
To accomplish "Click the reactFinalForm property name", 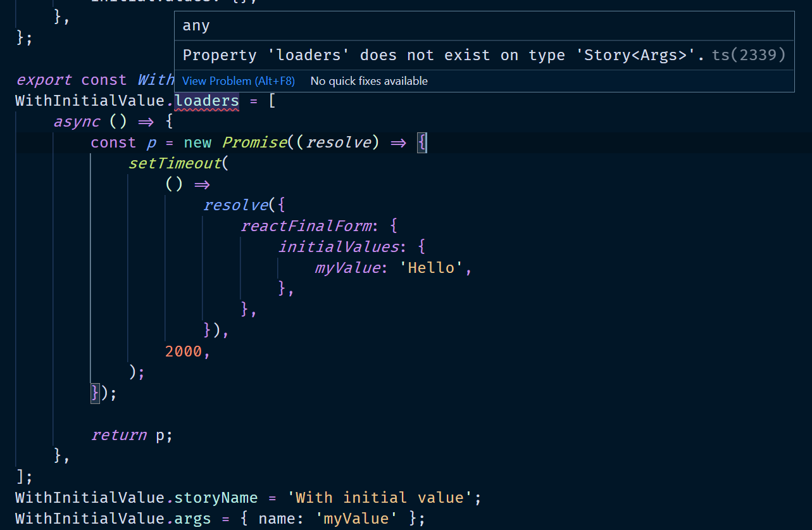I will point(306,225).
